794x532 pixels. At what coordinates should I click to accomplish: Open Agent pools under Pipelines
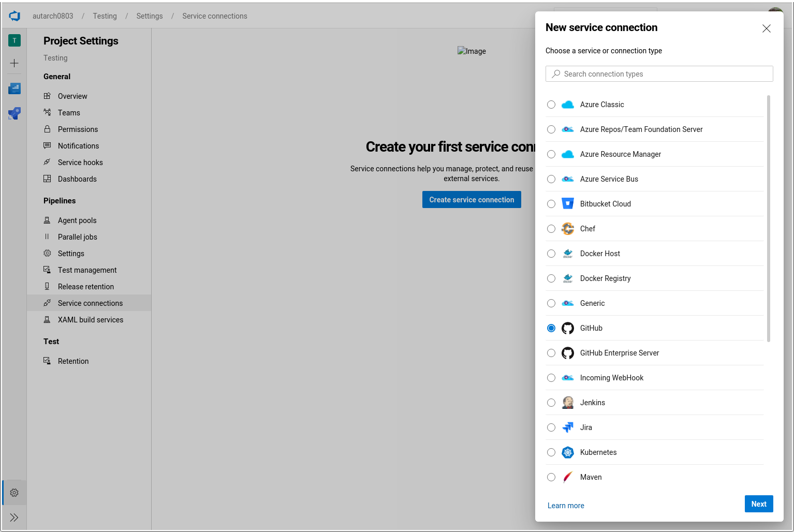pos(89,220)
